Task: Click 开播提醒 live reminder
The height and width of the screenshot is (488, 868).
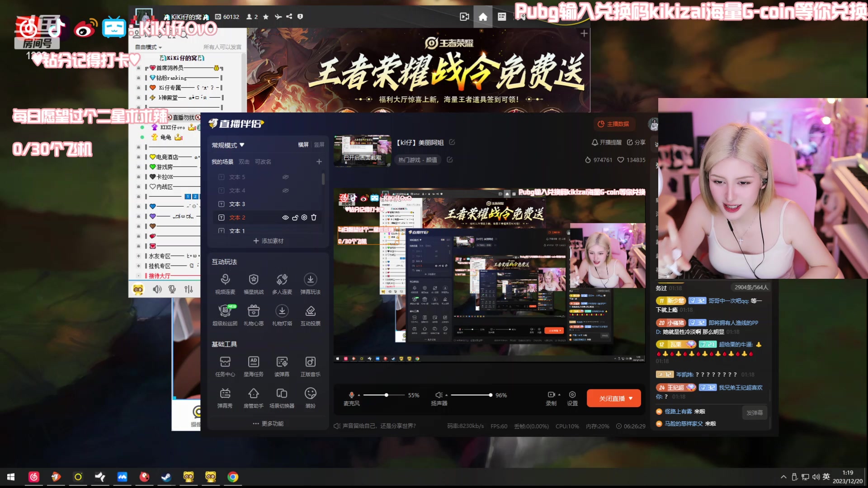Action: [x=607, y=142]
